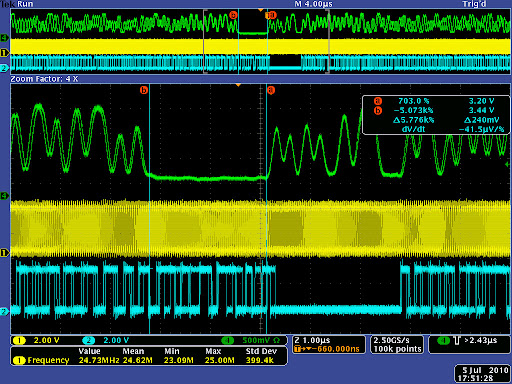This screenshot has width=512, height=384.
Task: Click the 2.50GS/s 100k points readout
Action: point(397,345)
